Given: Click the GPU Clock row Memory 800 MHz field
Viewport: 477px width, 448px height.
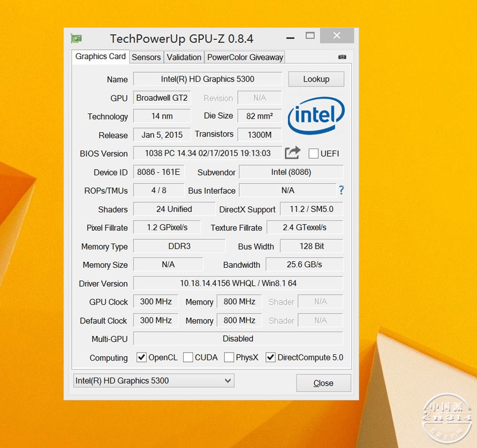Looking at the screenshot, I should pyautogui.click(x=240, y=302).
